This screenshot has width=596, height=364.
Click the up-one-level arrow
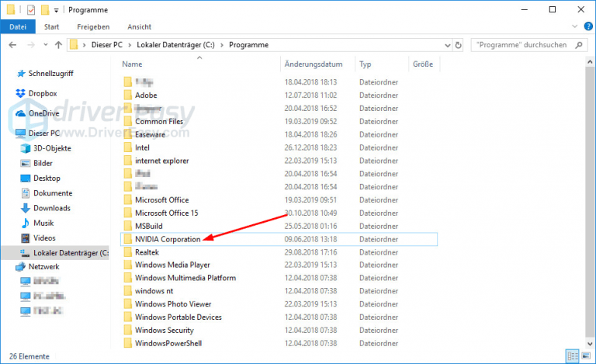pos(58,45)
